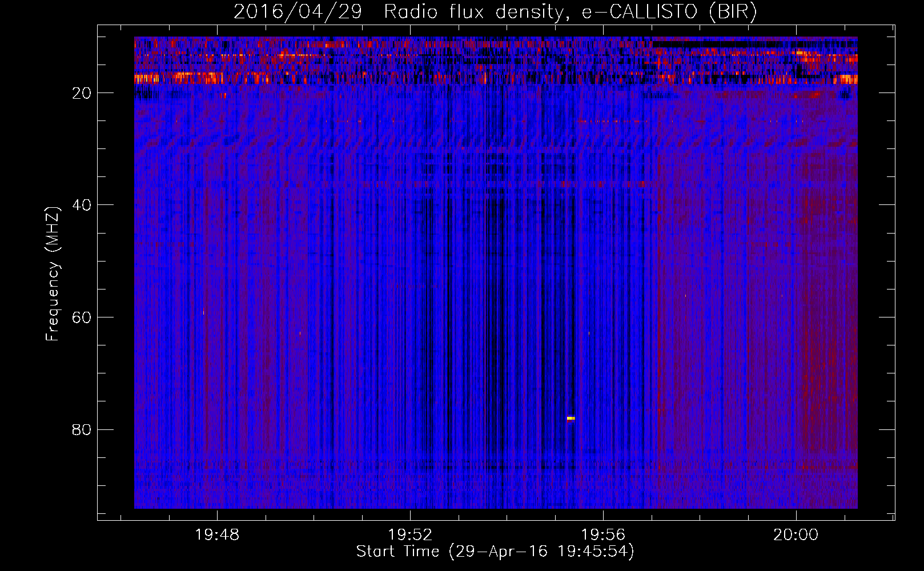Click the 60 frequency tick label
924x571 pixels.
82,317
